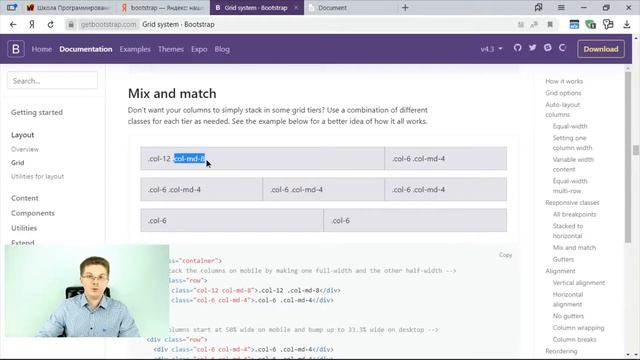
Task: Open Grid under Layout
Action: click(18, 162)
